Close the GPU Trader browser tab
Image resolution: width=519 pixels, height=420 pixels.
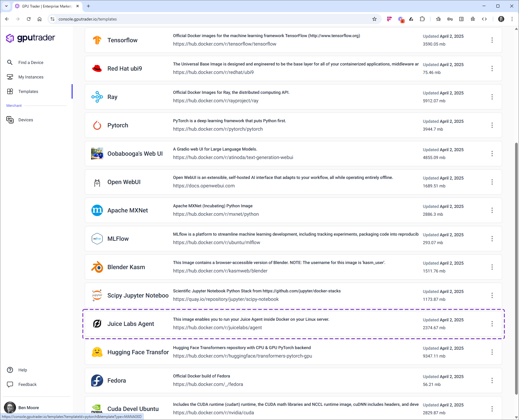78,6
